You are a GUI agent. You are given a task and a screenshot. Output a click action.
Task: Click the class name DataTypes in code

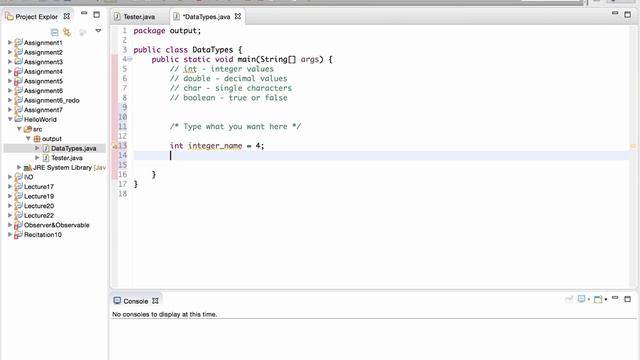tap(212, 50)
